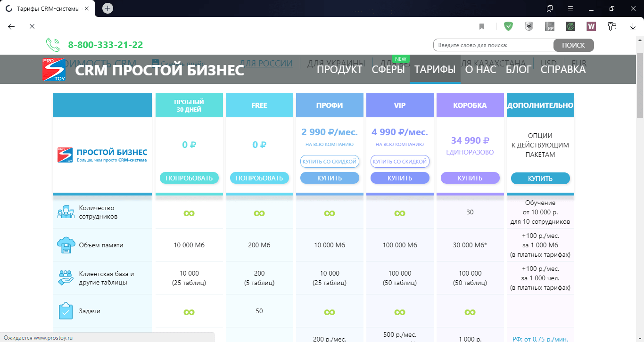Open the downloads arrow icon

633,27
